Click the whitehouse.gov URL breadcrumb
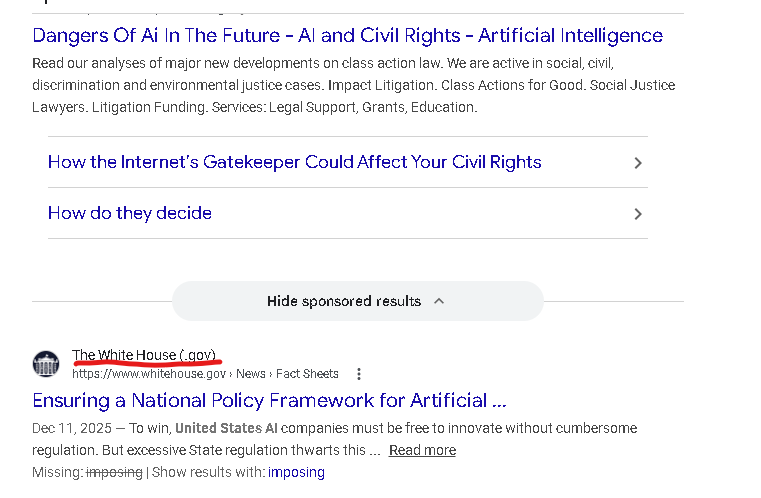 [149, 374]
